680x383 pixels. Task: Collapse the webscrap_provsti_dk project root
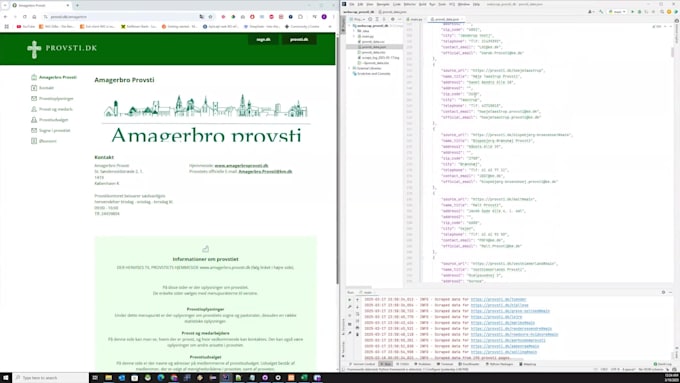[x=350, y=26]
